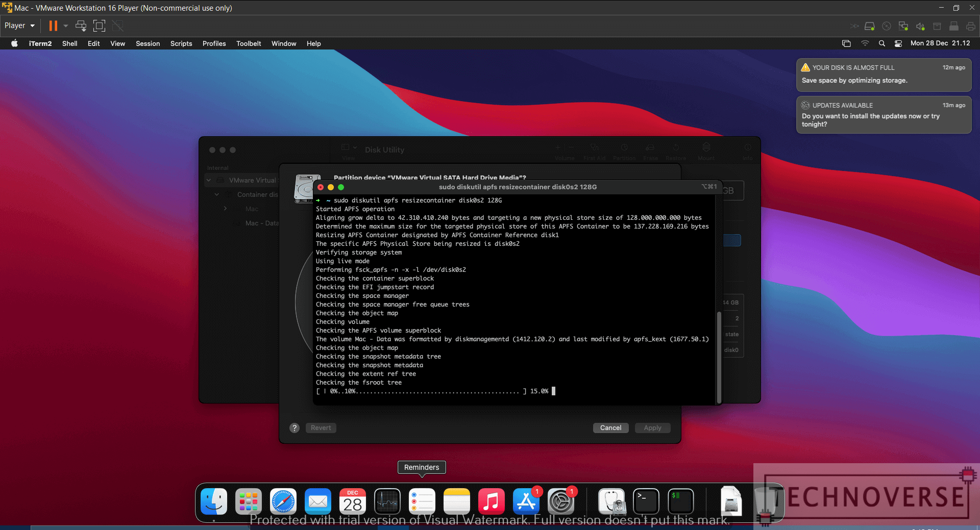Screen dimensions: 980x530
Task: Click the iTerm2 window title bar text
Action: 518,187
